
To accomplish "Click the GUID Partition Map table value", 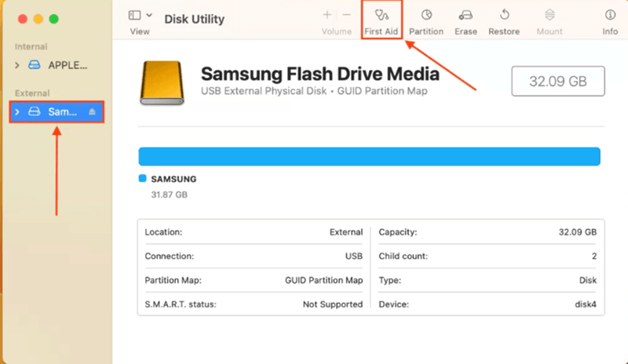I will (323, 280).
